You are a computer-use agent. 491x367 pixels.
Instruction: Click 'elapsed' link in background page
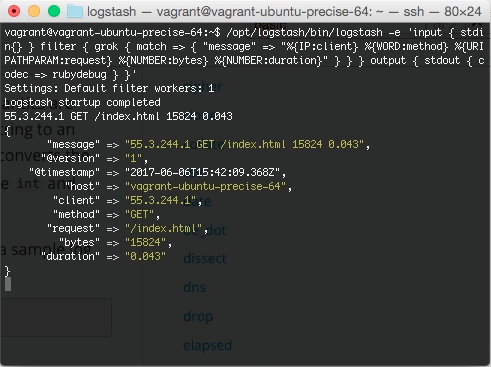pos(207,345)
